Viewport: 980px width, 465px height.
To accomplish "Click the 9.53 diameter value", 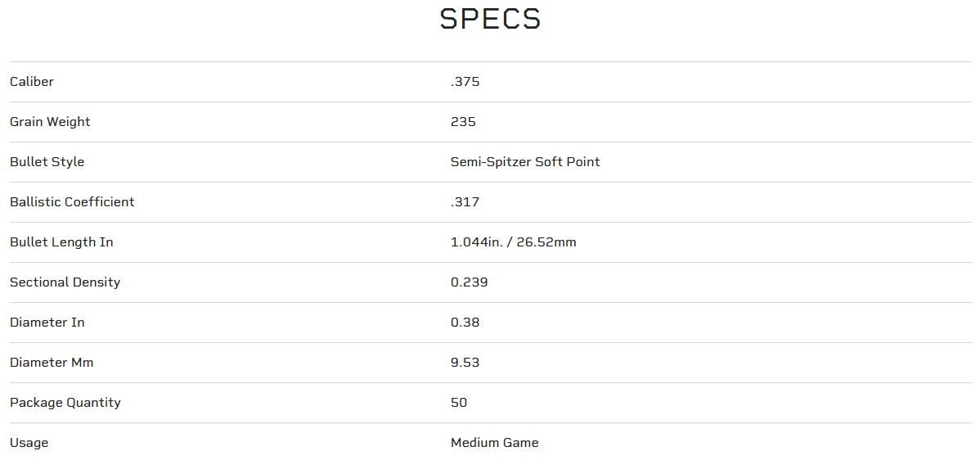I will 465,363.
